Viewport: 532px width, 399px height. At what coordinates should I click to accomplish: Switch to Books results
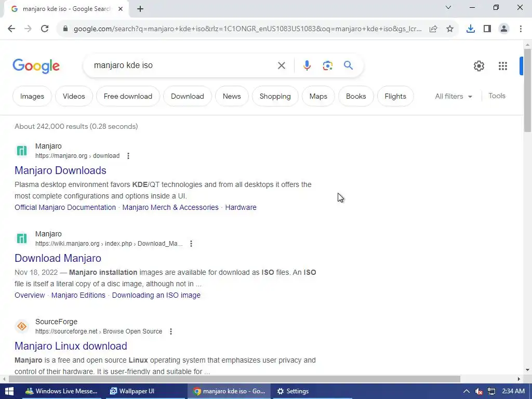click(x=356, y=96)
